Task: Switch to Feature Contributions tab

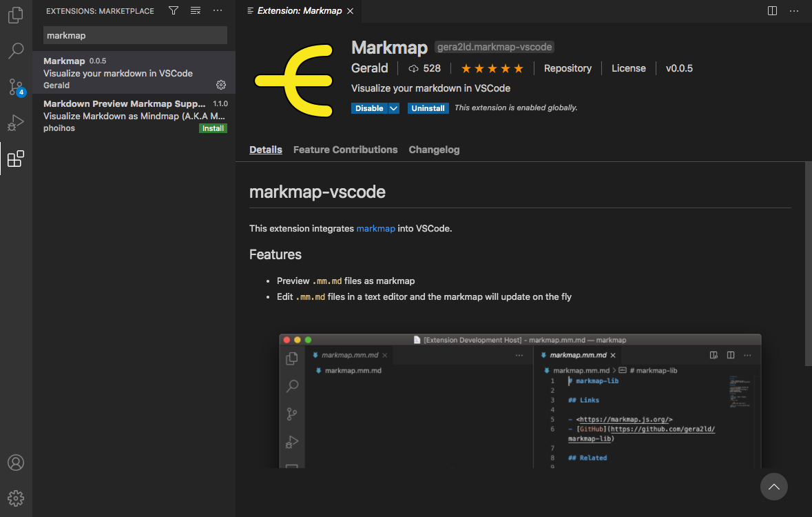Action: [346, 150]
